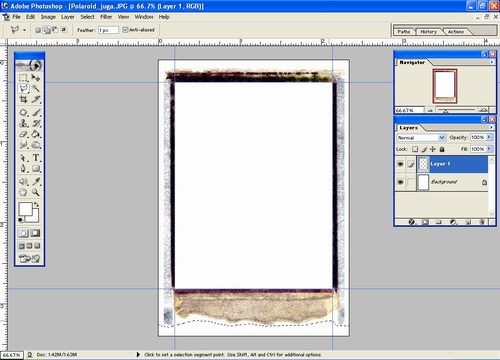This screenshot has height=360, width=500.
Task: Select the Pen tool
Action: pyautogui.click(x=23, y=168)
